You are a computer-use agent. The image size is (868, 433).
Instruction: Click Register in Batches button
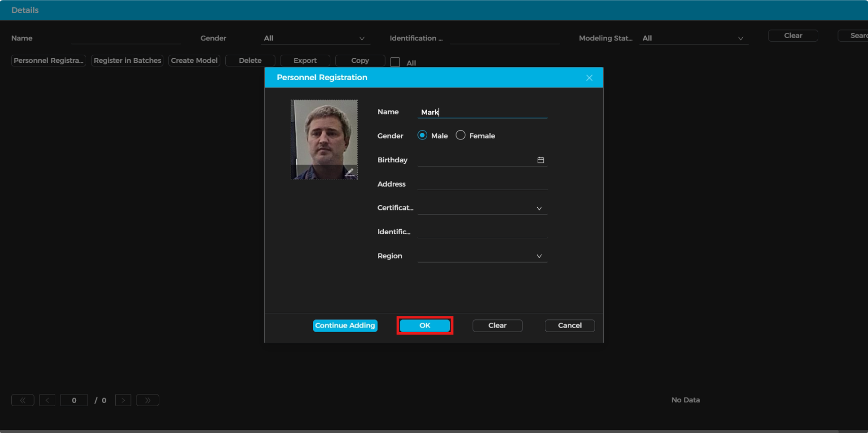point(127,60)
